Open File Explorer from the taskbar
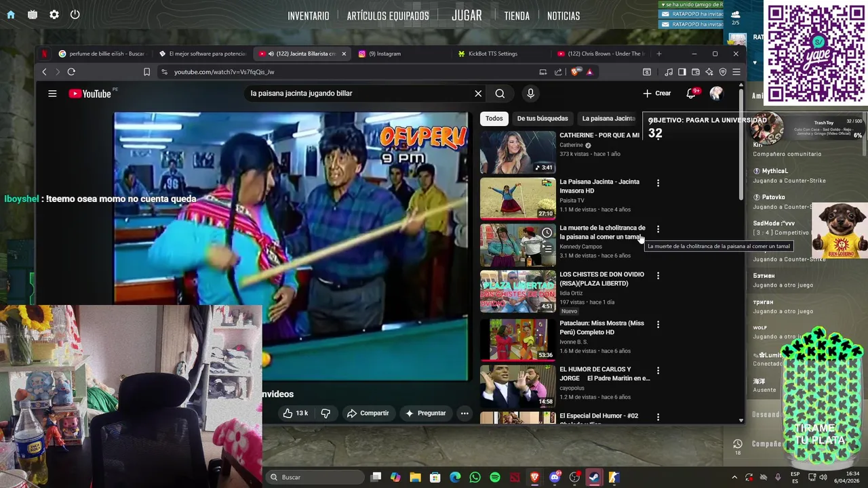This screenshot has width=868, height=488. tap(415, 477)
